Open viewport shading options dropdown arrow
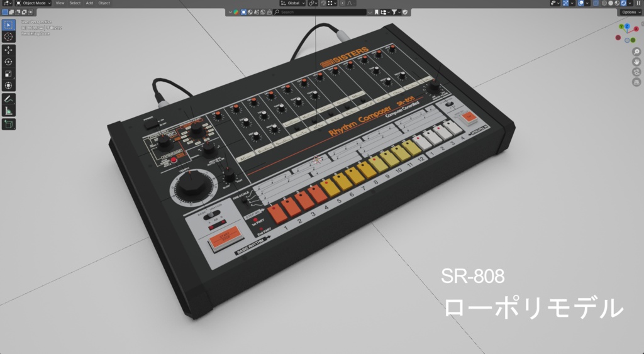The width and height of the screenshot is (644, 354). click(630, 3)
